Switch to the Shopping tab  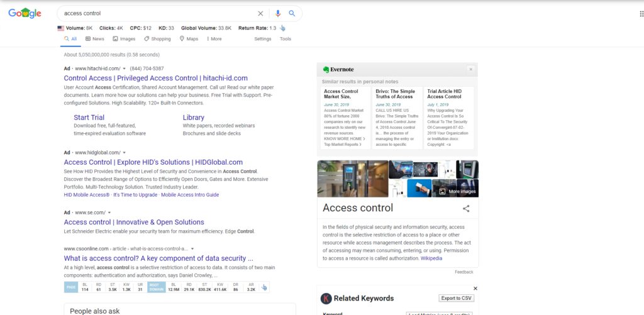tap(157, 38)
